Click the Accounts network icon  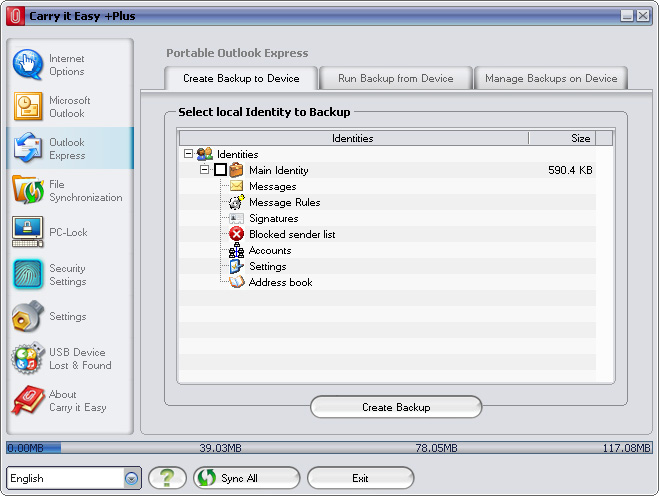point(236,250)
